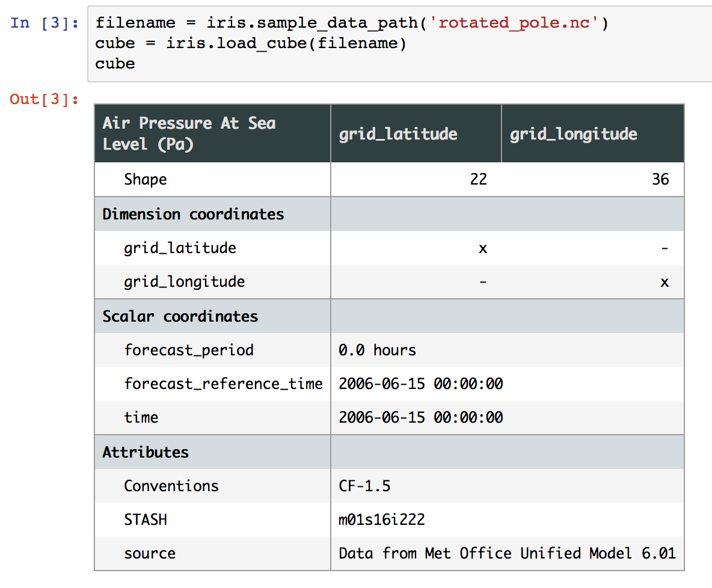Screen dimensions: 712x588
Task: Click the Air Pressure At Sea Level header
Action: [x=189, y=133]
